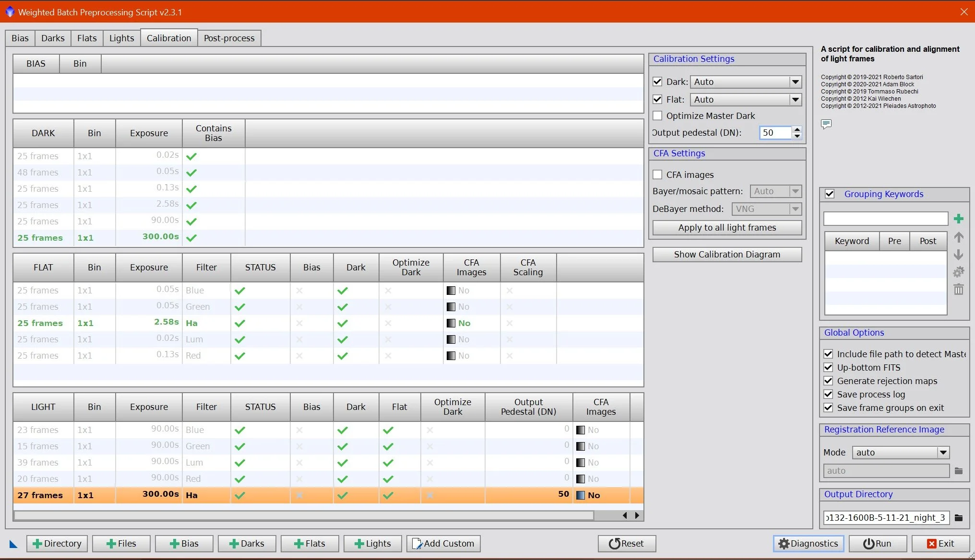Image resolution: width=975 pixels, height=560 pixels.
Task: Switch to the Lights tab
Action: click(121, 38)
